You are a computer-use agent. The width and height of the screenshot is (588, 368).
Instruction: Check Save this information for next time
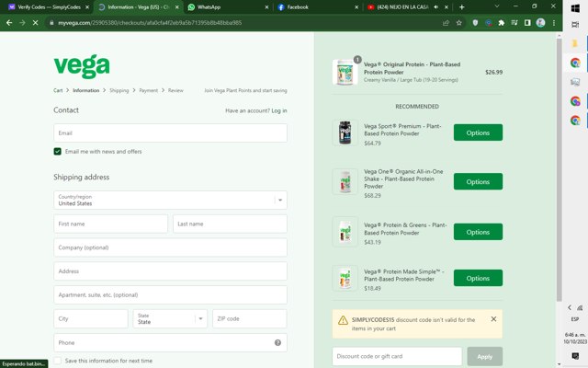coord(57,361)
